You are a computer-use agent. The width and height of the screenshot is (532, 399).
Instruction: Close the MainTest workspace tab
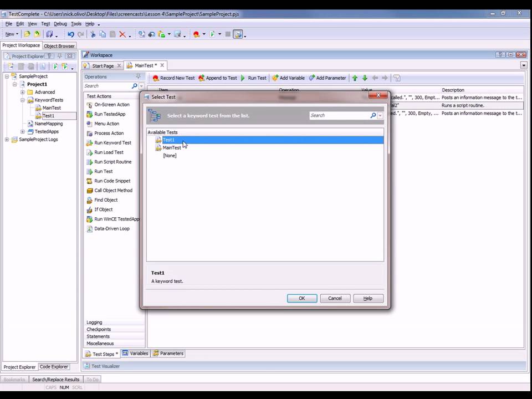coord(162,65)
